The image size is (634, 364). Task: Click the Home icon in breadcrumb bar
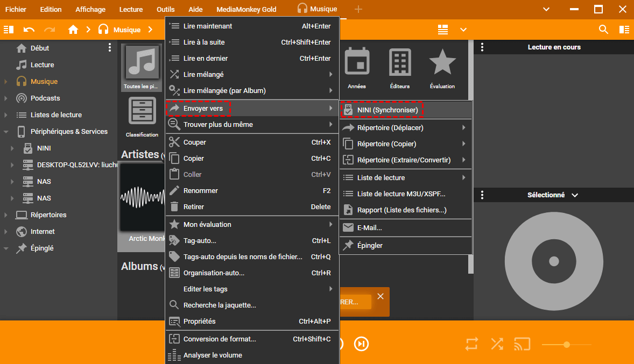(73, 30)
